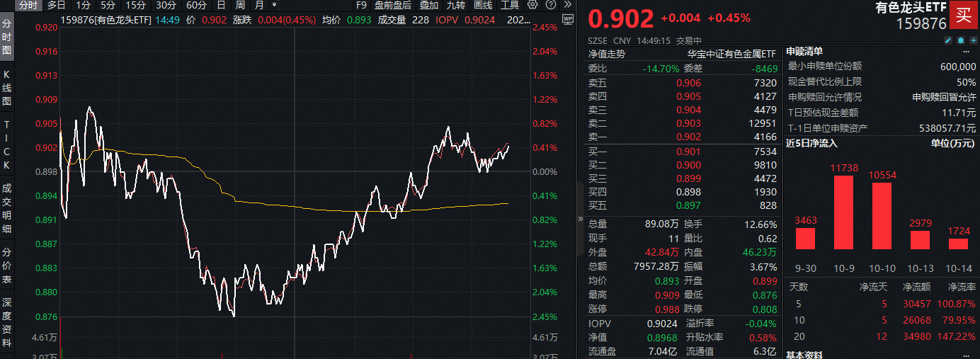Image resolution: width=980 pixels, height=359 pixels.
Task: Collapse the side panel via chart edge arrow
Action: click(x=581, y=220)
